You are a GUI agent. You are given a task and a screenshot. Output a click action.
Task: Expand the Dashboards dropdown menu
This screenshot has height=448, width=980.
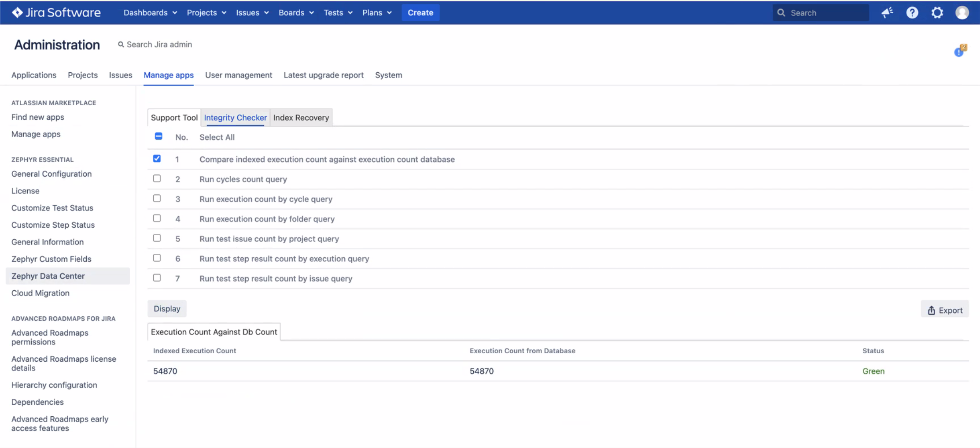tap(150, 12)
